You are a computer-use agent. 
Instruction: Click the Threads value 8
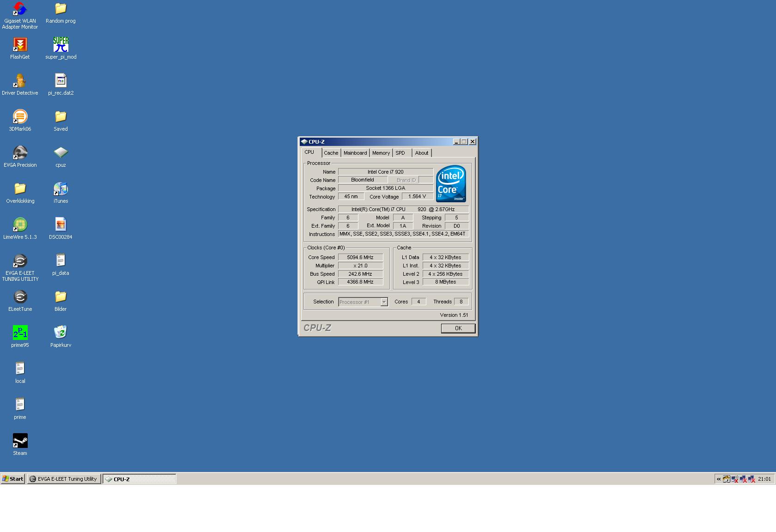(461, 302)
